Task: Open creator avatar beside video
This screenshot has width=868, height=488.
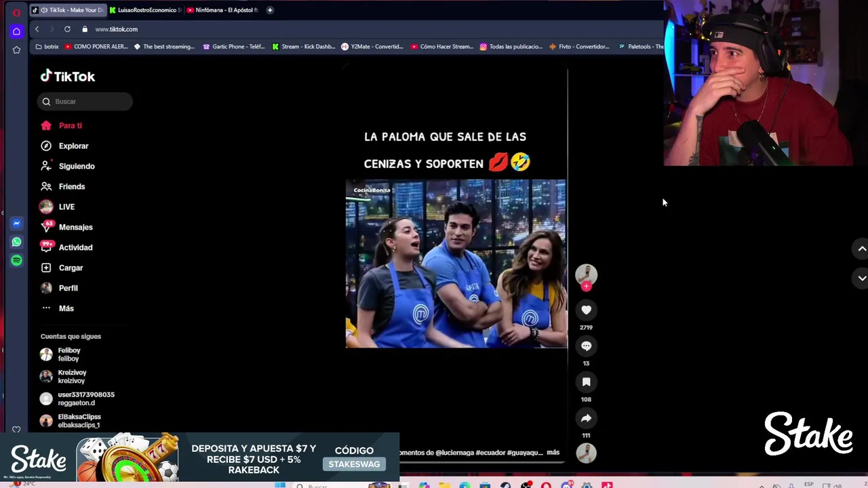Action: pos(586,274)
